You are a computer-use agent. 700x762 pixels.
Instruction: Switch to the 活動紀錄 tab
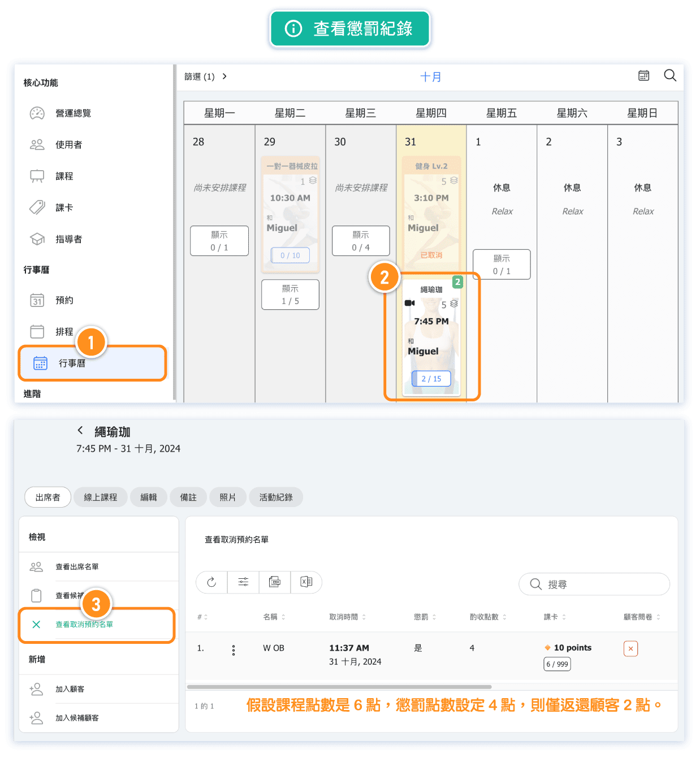[x=276, y=497]
